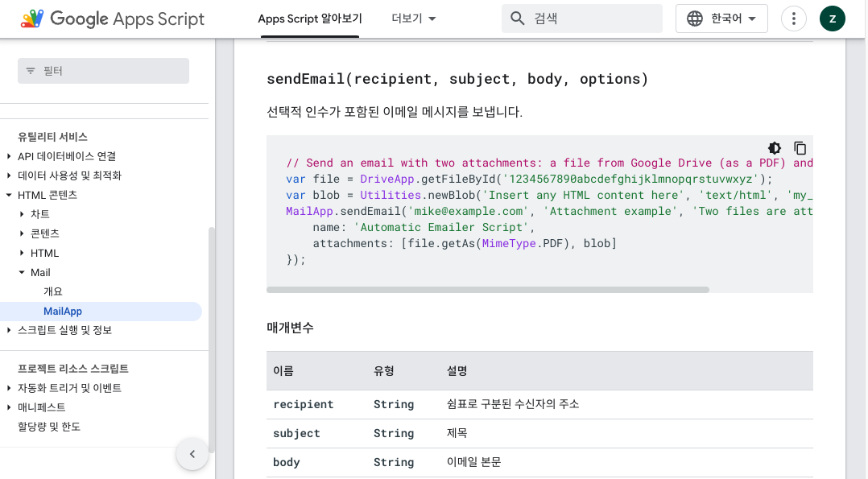The height and width of the screenshot is (479, 868).
Task: Open the 개요 page under Mail
Action: pyautogui.click(x=53, y=291)
